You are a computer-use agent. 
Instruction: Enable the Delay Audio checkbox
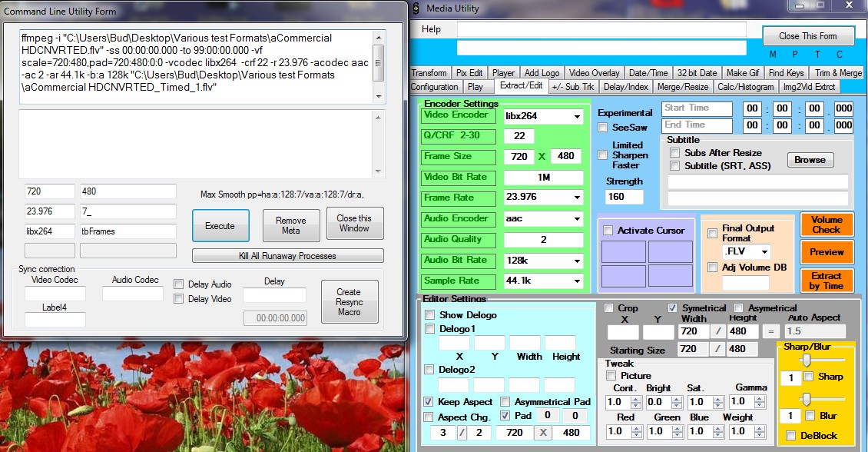pyautogui.click(x=179, y=284)
